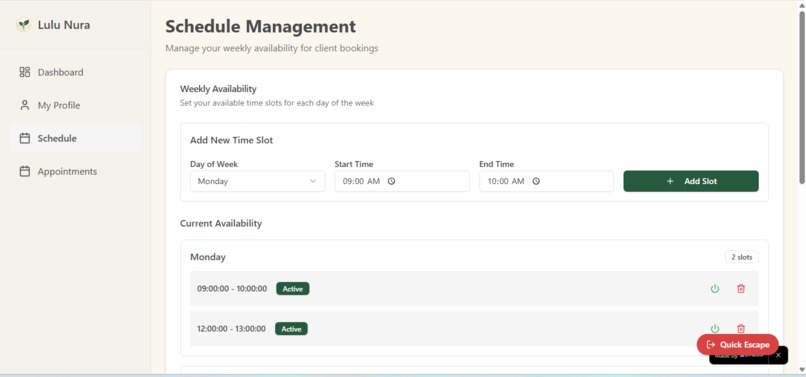Open the End Time clock picker
This screenshot has width=806, height=377.
536,181
